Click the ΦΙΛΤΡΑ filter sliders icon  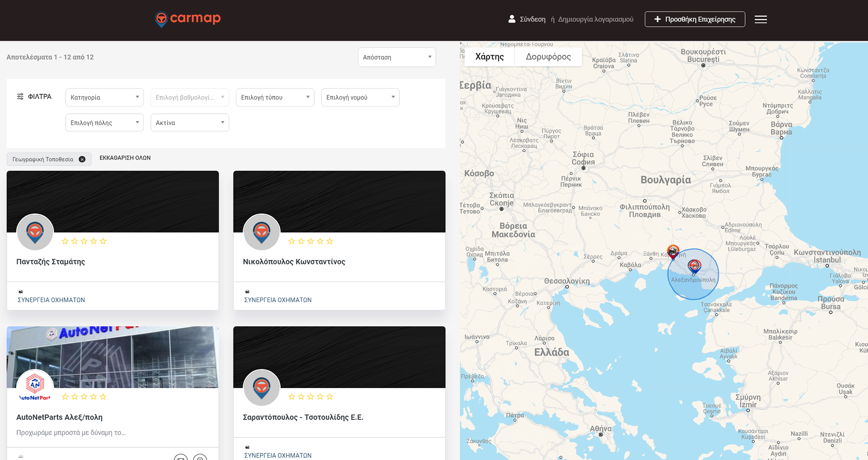click(x=20, y=96)
